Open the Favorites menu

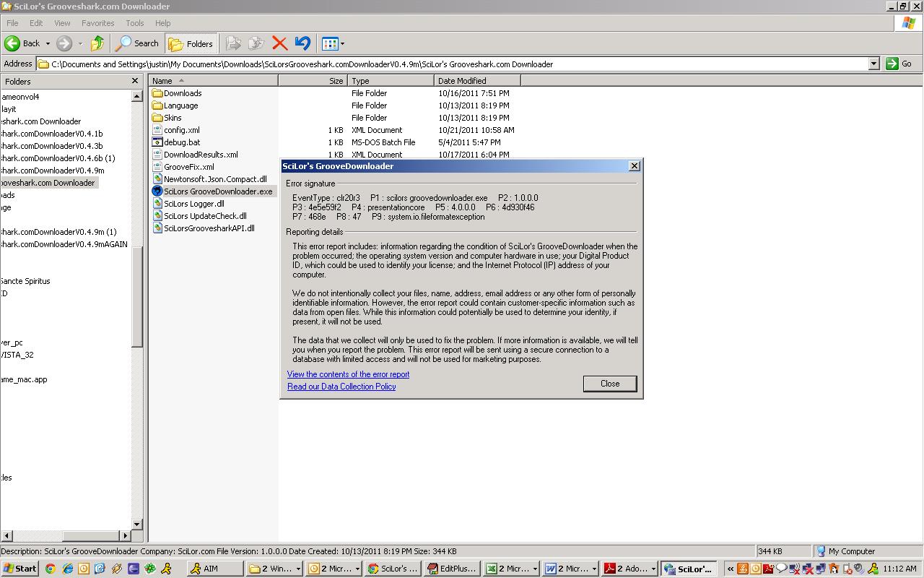coord(97,23)
